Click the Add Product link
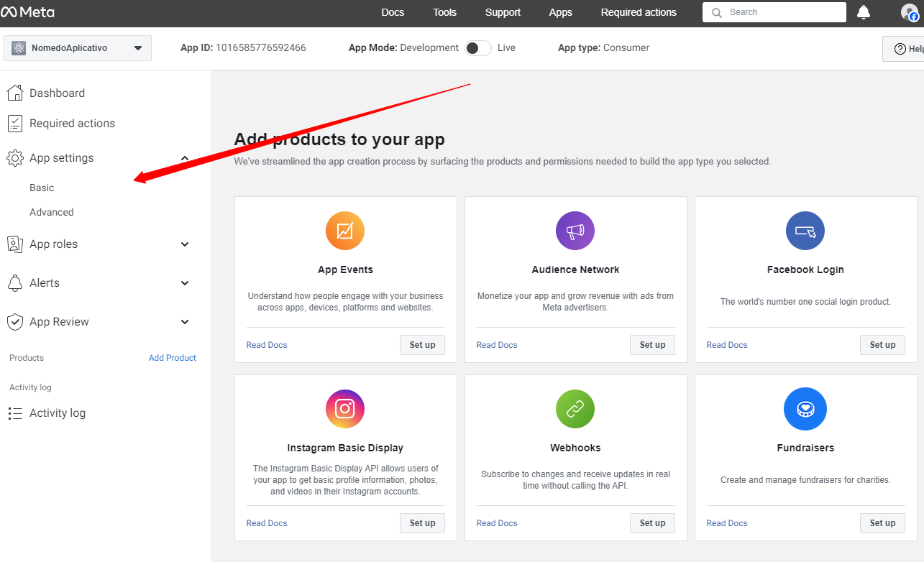 pos(173,358)
